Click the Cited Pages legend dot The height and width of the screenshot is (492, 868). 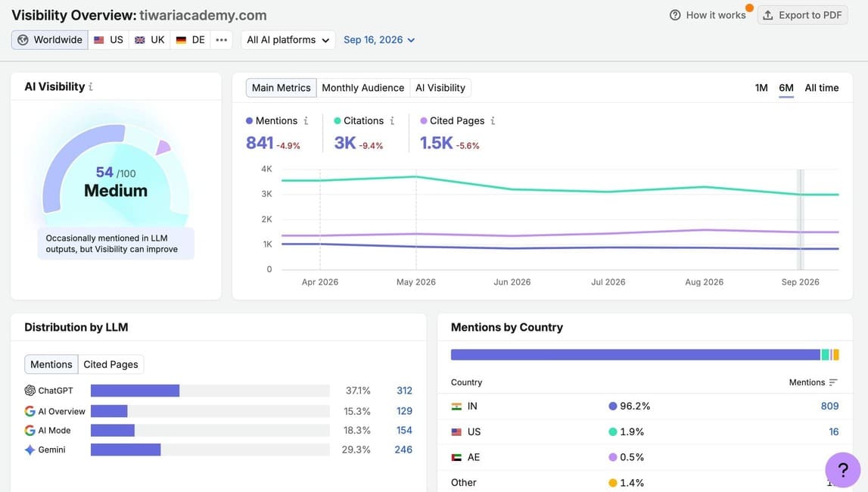tap(424, 120)
